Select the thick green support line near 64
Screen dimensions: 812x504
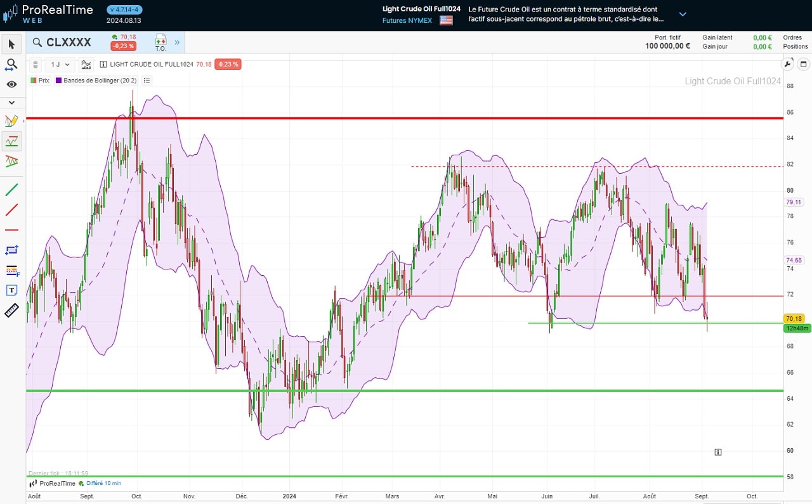(x=405, y=391)
